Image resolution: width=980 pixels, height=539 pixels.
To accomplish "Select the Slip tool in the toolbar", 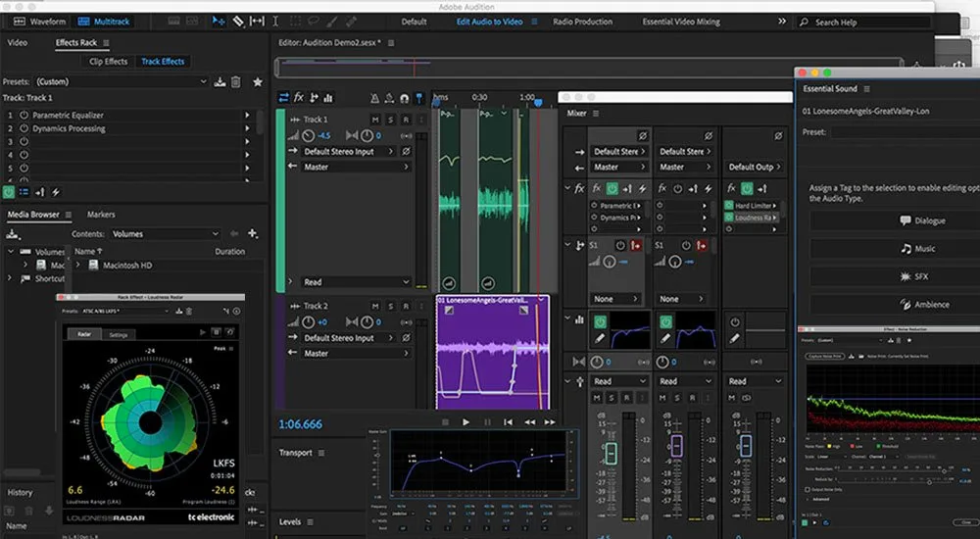I will [258, 21].
